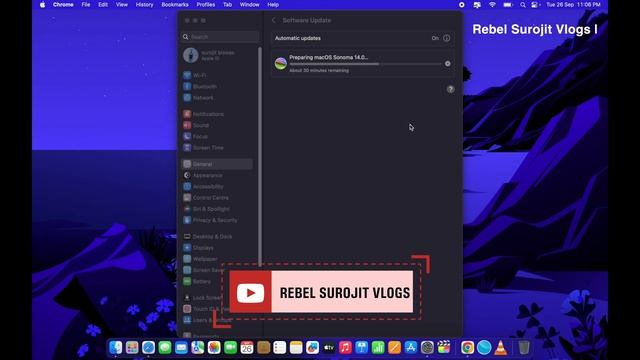The width and height of the screenshot is (640, 360).
Task: Cancel the macOS Sonoma update preparation
Action: [x=448, y=64]
